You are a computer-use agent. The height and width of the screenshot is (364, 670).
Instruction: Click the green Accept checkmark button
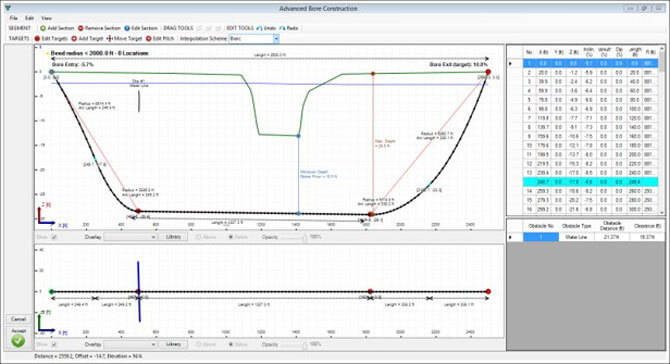click(18, 341)
